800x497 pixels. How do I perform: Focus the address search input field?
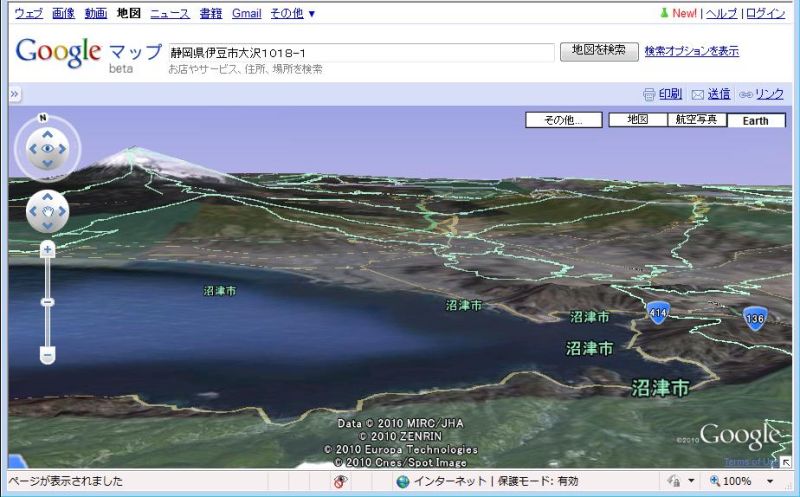pyautogui.click(x=361, y=53)
